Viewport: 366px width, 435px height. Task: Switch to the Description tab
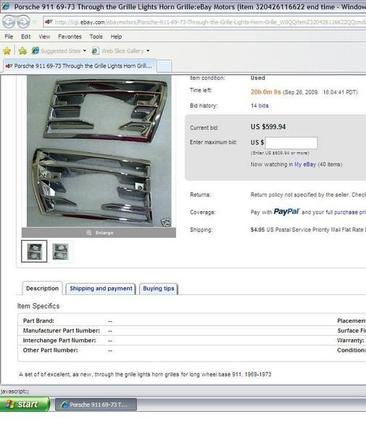(42, 288)
